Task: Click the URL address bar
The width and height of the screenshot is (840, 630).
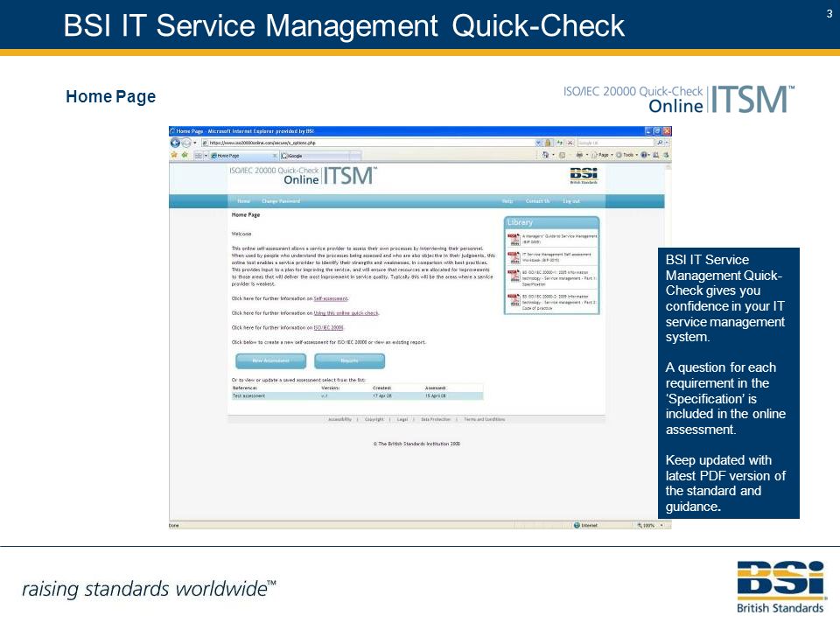Action: pos(368,143)
